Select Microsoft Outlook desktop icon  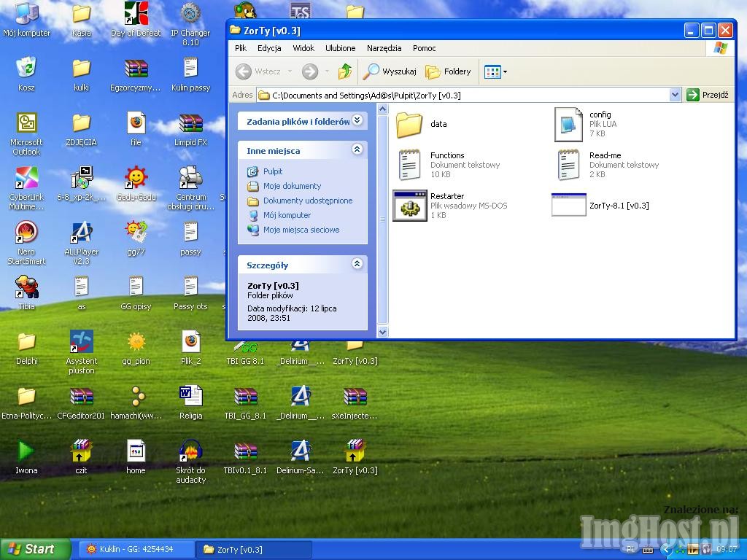[27, 134]
